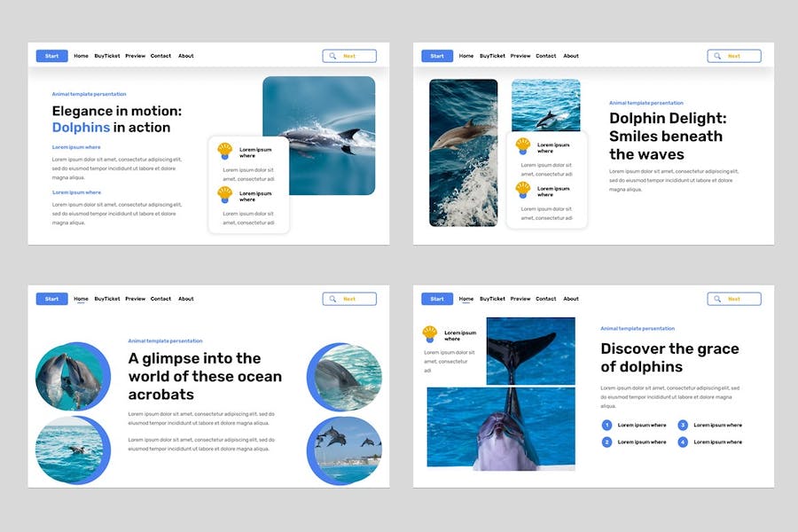
Task: Select the underlined Home menu on the ocean acrobats slide
Action: (x=81, y=299)
